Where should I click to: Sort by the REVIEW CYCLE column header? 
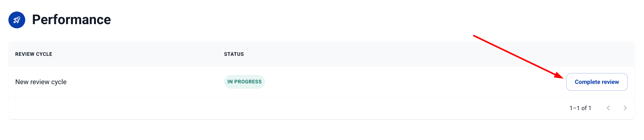[34, 54]
